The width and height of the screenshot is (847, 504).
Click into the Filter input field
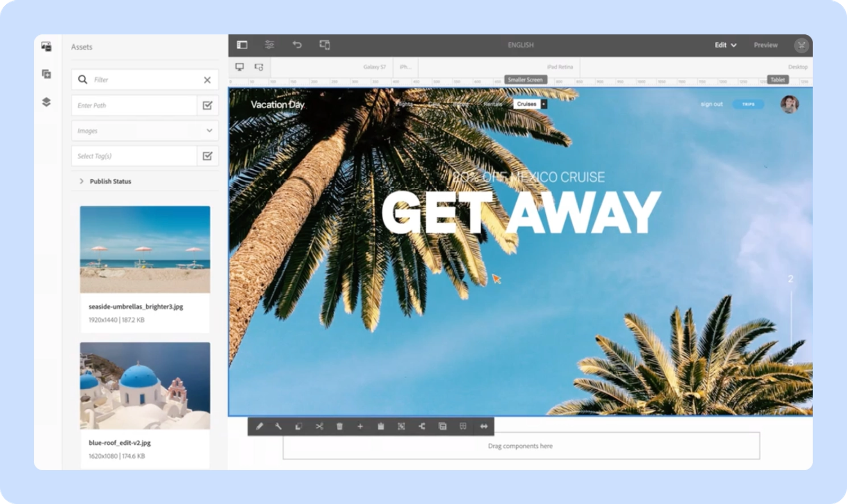pyautogui.click(x=146, y=80)
